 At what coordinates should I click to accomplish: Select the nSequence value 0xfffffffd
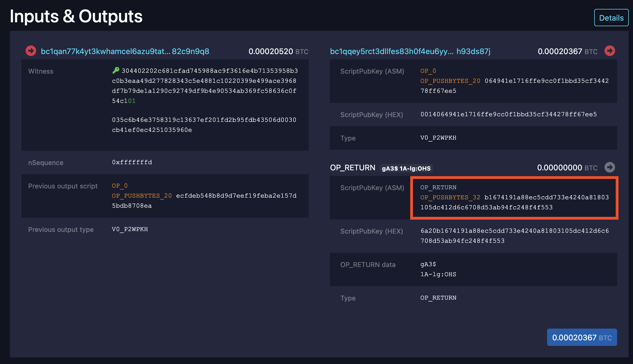coord(132,162)
